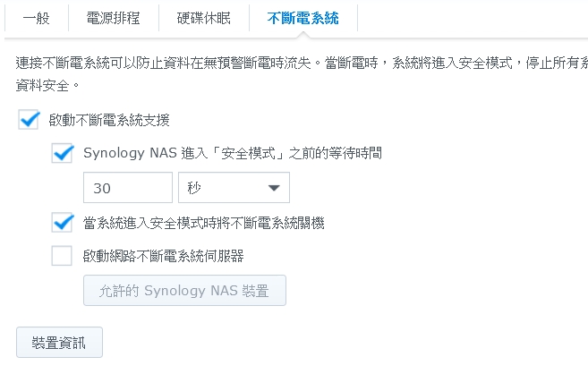The image size is (588, 374).
Task: Click the 啟動不斷電系統支援 label text
Action: click(109, 120)
